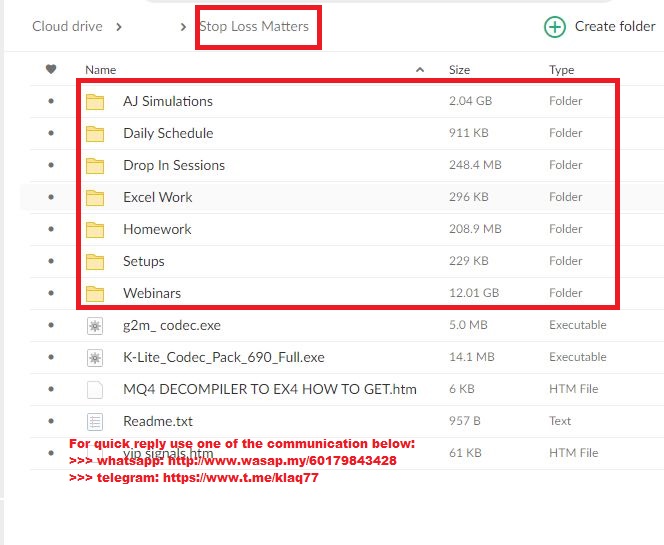Select K-Lite_Codec_Pack_690_Full.exe file name
This screenshot has height=545, width=664.
point(224,357)
